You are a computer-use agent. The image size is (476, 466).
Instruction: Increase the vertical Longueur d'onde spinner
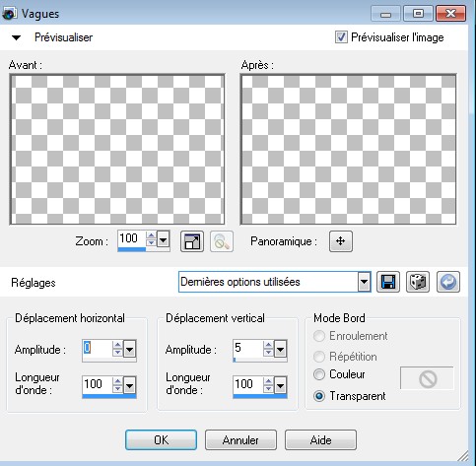[269, 381]
